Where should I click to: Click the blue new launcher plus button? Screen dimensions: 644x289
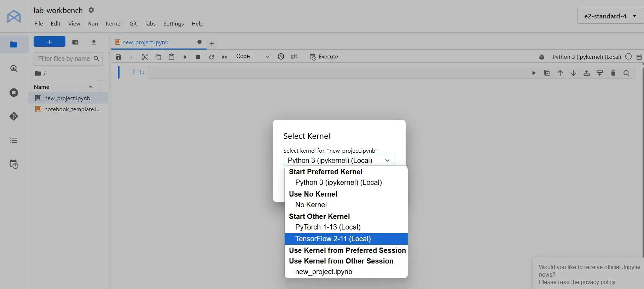point(50,42)
